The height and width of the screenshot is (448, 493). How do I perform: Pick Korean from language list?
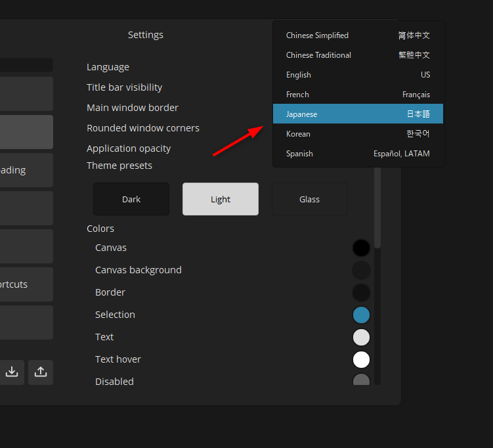tap(358, 134)
